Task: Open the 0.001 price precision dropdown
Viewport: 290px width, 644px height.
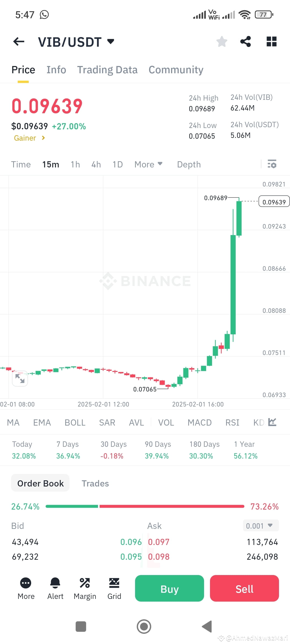Action: coord(260,526)
